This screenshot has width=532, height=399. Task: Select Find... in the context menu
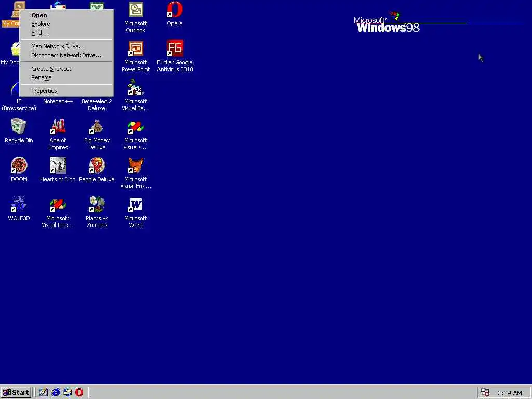[66, 33]
